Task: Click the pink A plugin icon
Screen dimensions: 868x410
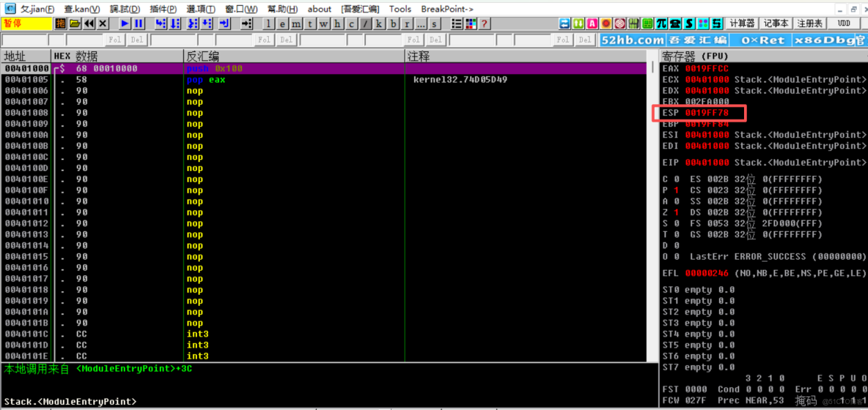Action: pos(592,23)
